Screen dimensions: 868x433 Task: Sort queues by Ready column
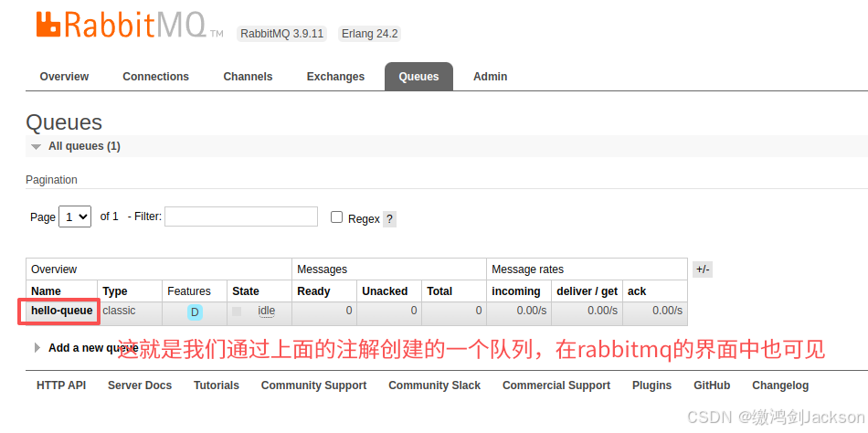313,291
